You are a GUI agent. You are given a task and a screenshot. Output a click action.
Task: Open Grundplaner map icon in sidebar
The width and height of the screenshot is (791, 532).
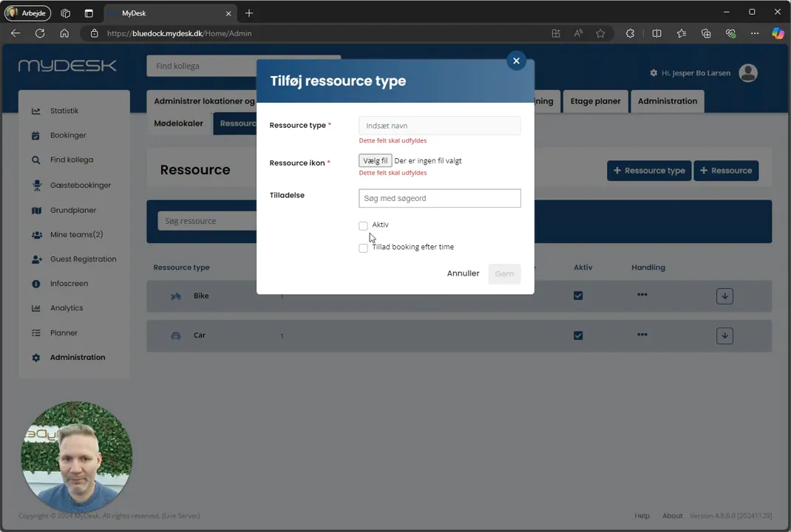(x=36, y=211)
